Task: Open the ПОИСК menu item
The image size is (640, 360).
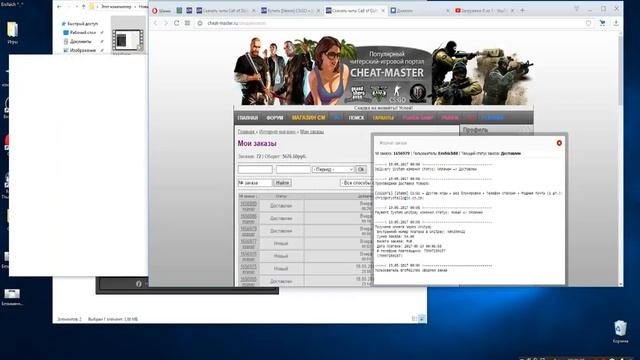Action: 356,118
